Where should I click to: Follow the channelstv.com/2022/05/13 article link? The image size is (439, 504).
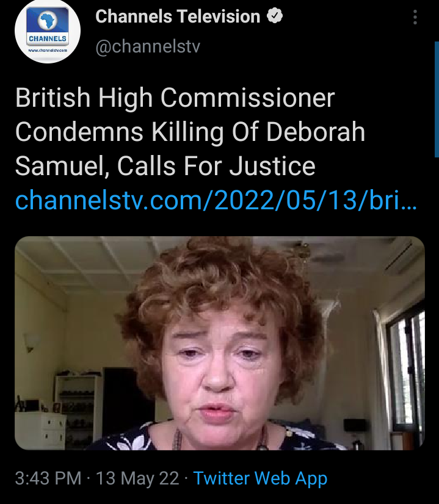(x=216, y=200)
